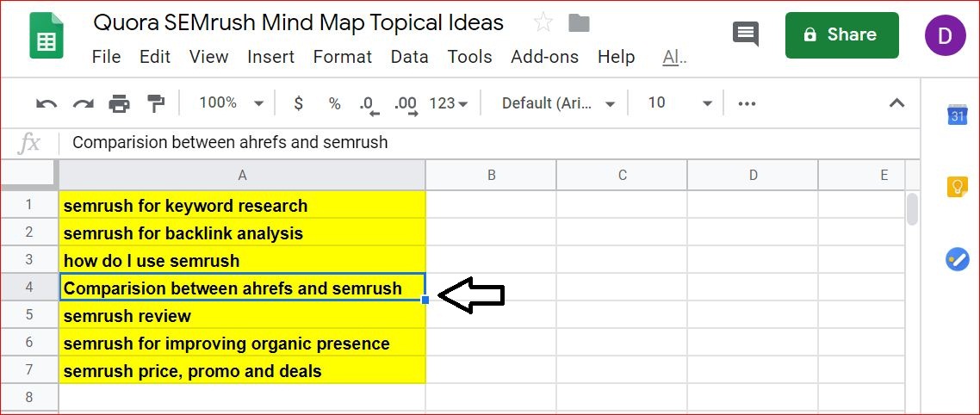The image size is (980, 415).
Task: Click cell 'semrush for improving organic presence'
Action: click(x=242, y=343)
